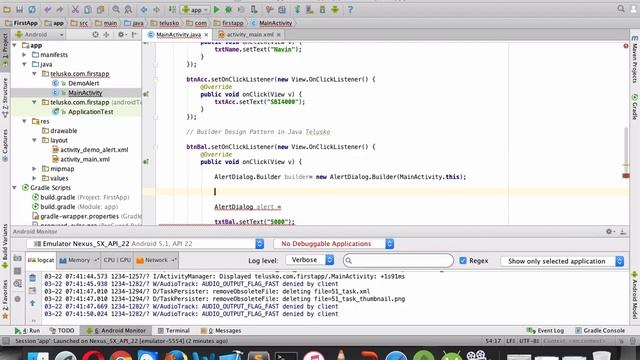Viewport: 640px width, 360px height.
Task: Click the Copy toolbar icon
Action: [88, 9]
